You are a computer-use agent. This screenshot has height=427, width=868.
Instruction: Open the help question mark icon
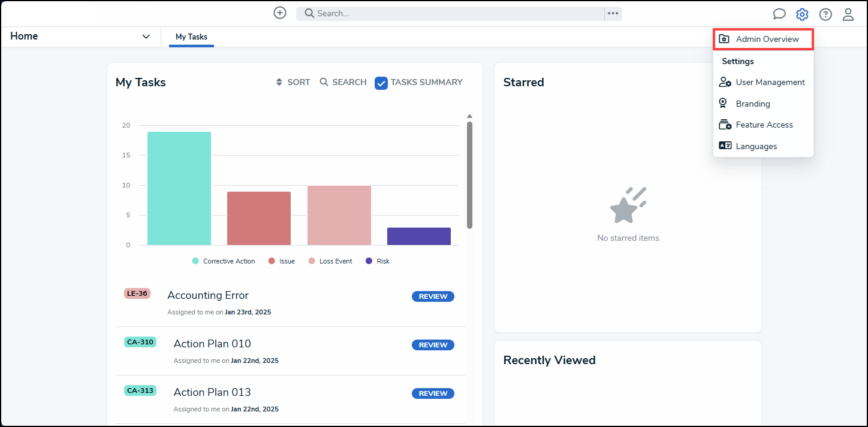click(x=825, y=14)
